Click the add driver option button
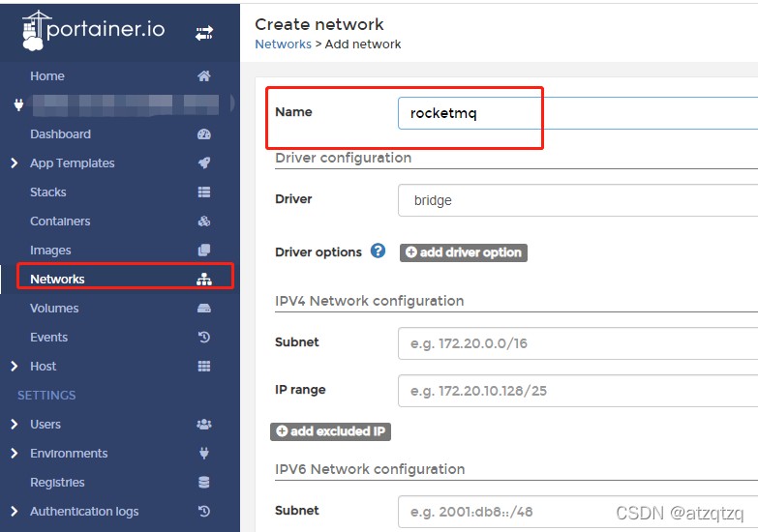The width and height of the screenshot is (758, 532). pyautogui.click(x=464, y=252)
